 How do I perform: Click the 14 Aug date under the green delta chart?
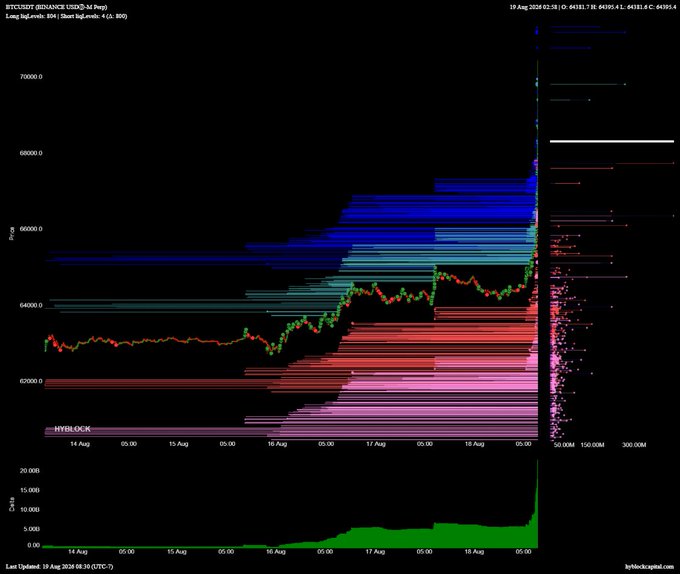[78, 552]
